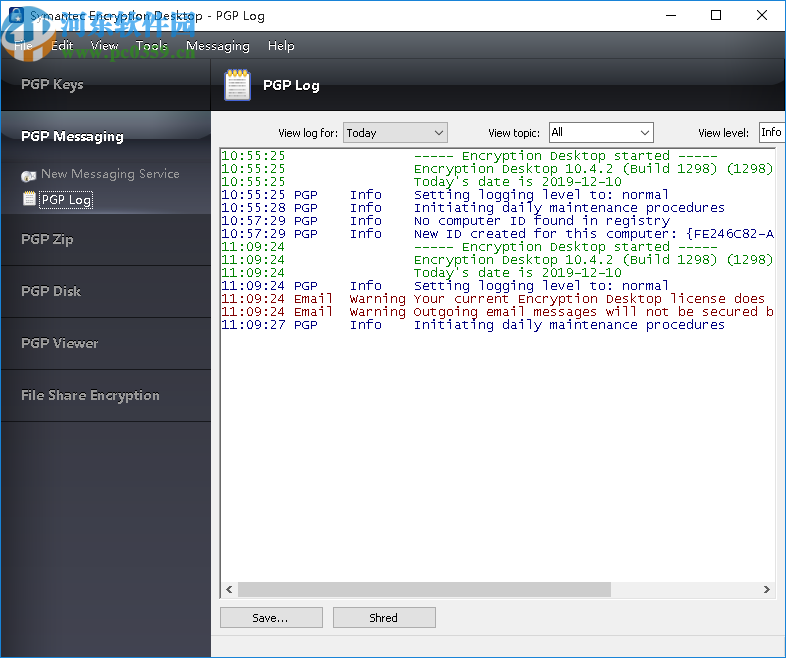
Task: Minimize the Symantec Encryption Desktop window
Action: click(x=671, y=16)
